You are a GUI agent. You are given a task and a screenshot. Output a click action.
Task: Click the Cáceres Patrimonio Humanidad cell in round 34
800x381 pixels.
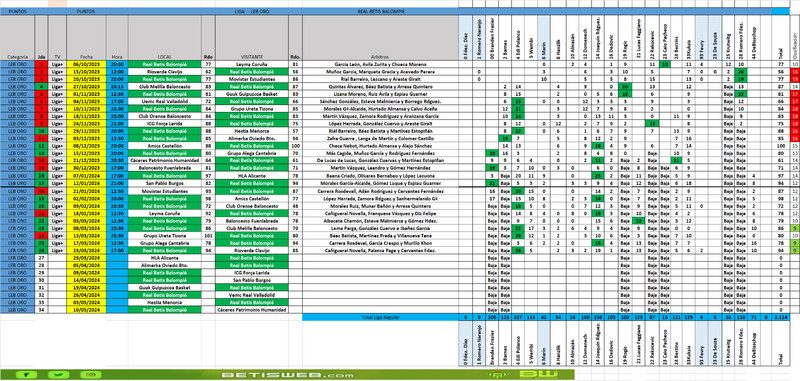click(x=252, y=310)
